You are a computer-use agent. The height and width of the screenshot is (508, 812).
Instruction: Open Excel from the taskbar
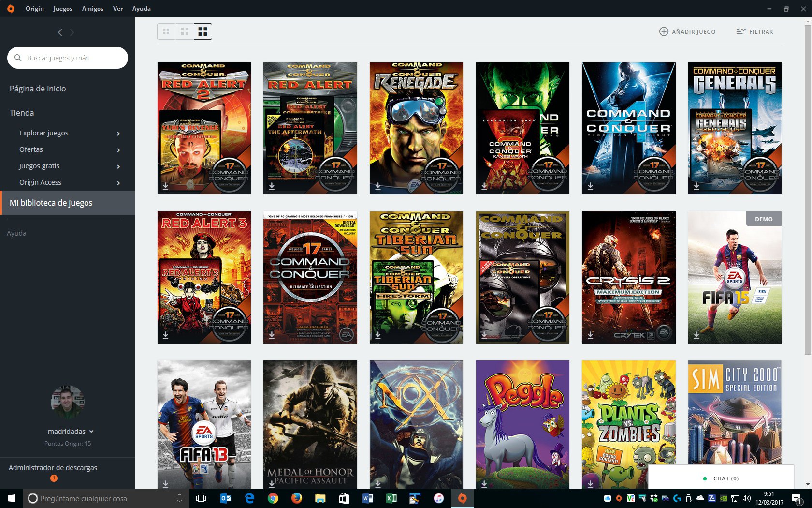[x=391, y=498]
